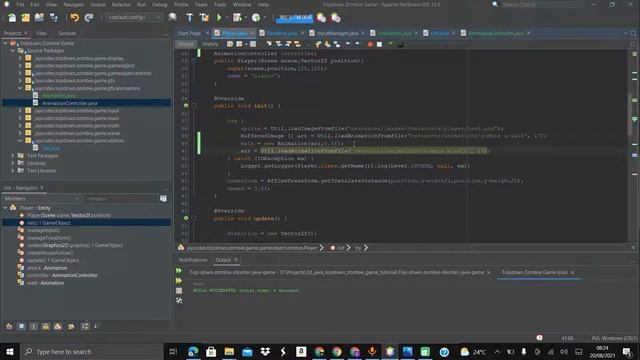
Task: Switch to the Files tab
Action: pyautogui.click(x=42, y=33)
